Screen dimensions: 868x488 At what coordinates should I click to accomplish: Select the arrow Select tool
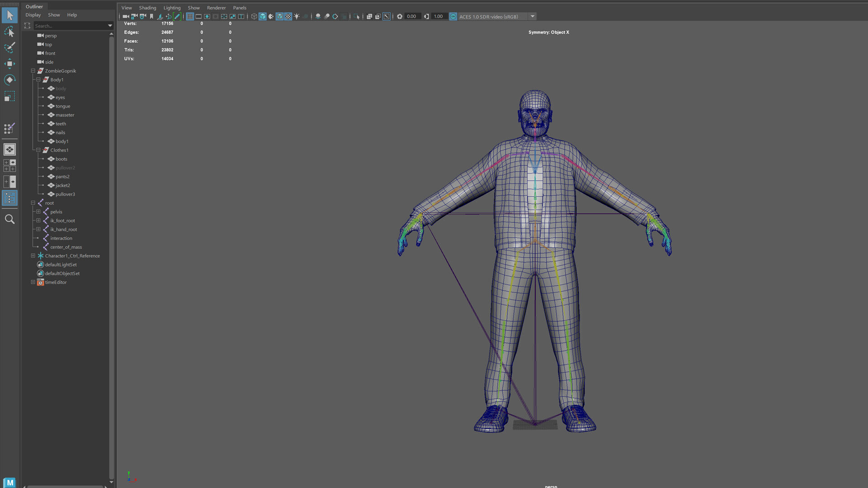[9, 15]
